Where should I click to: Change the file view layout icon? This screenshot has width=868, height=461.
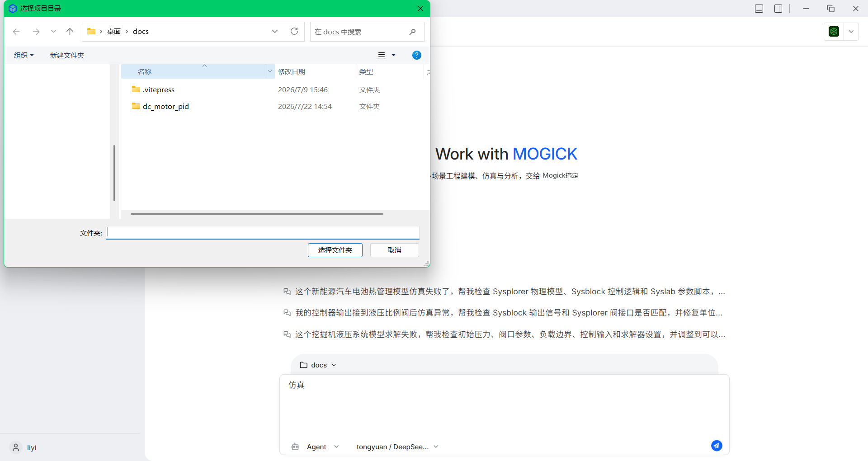[x=382, y=55]
